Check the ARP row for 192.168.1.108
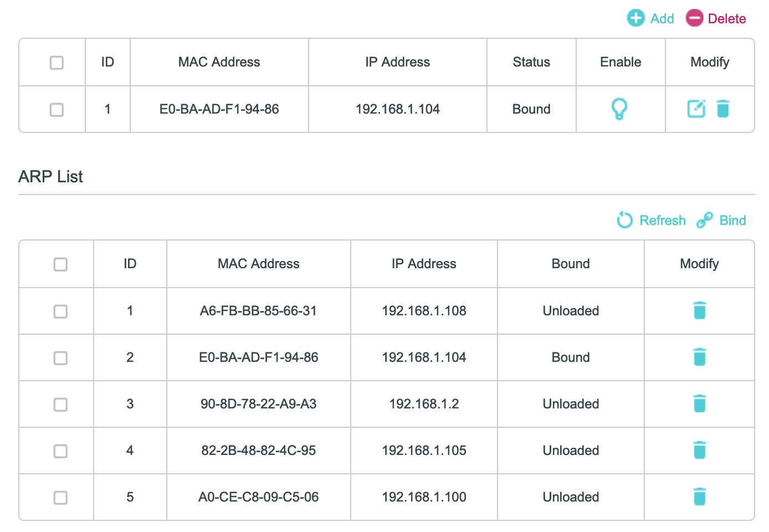This screenshot has height=532, width=769. point(60,311)
